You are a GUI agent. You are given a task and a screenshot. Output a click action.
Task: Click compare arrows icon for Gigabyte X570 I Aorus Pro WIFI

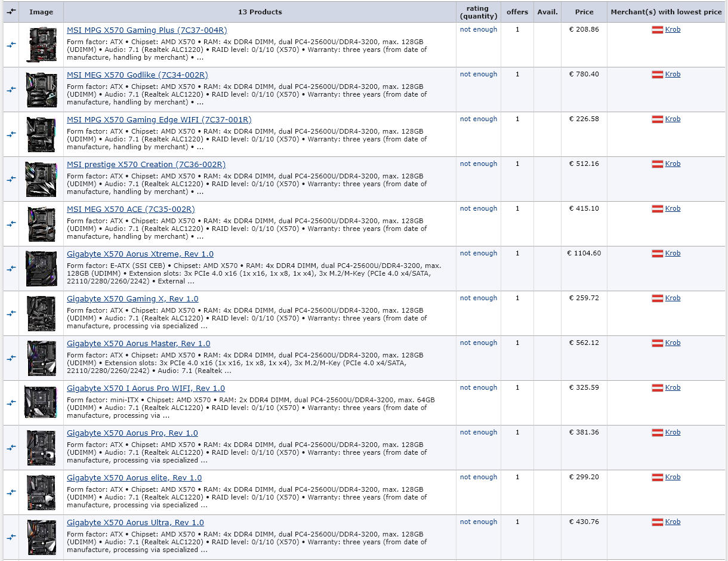click(x=11, y=403)
